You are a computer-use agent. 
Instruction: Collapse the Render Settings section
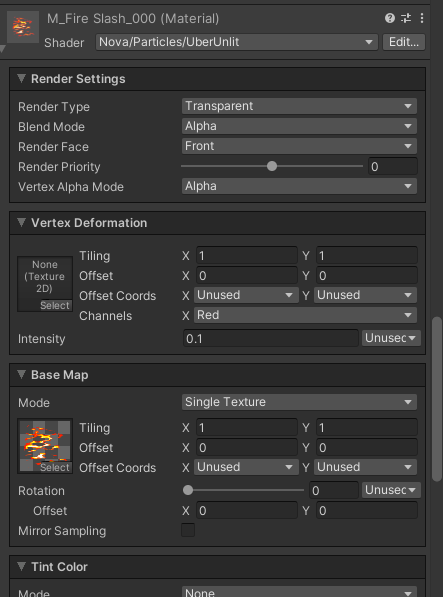click(x=22, y=78)
